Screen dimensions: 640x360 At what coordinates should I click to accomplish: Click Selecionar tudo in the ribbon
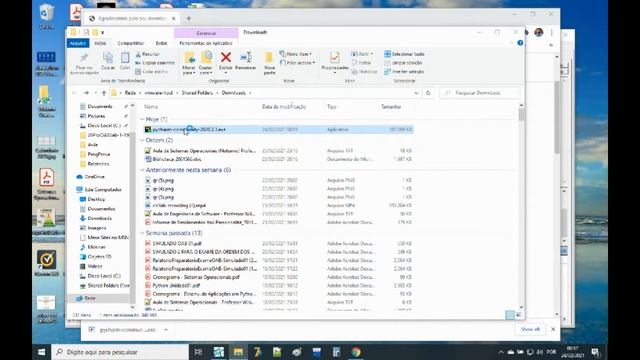(x=404, y=54)
